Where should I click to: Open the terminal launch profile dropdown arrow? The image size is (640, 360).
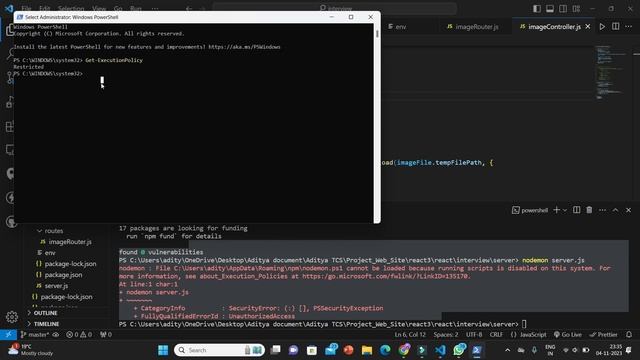565,210
